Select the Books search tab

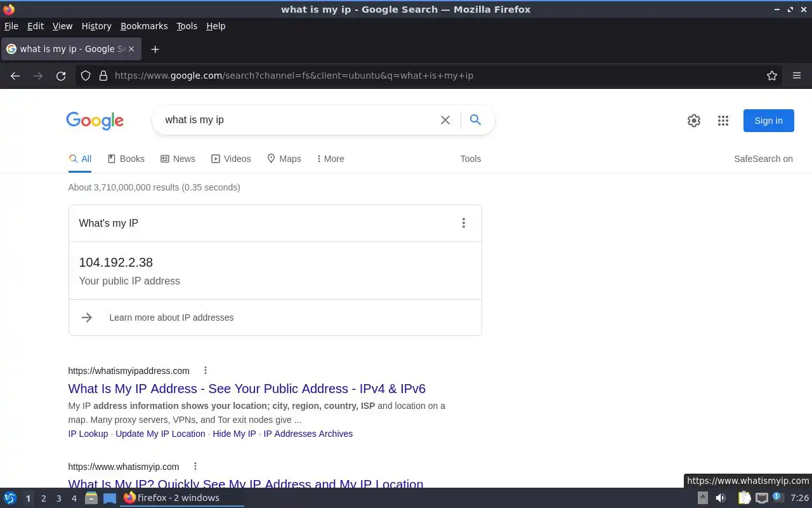[126, 159]
